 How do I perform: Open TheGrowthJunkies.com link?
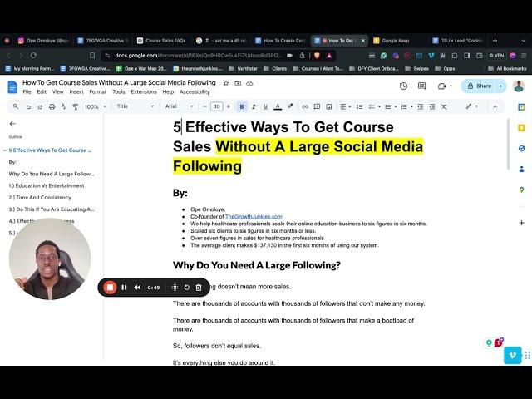[253, 216]
